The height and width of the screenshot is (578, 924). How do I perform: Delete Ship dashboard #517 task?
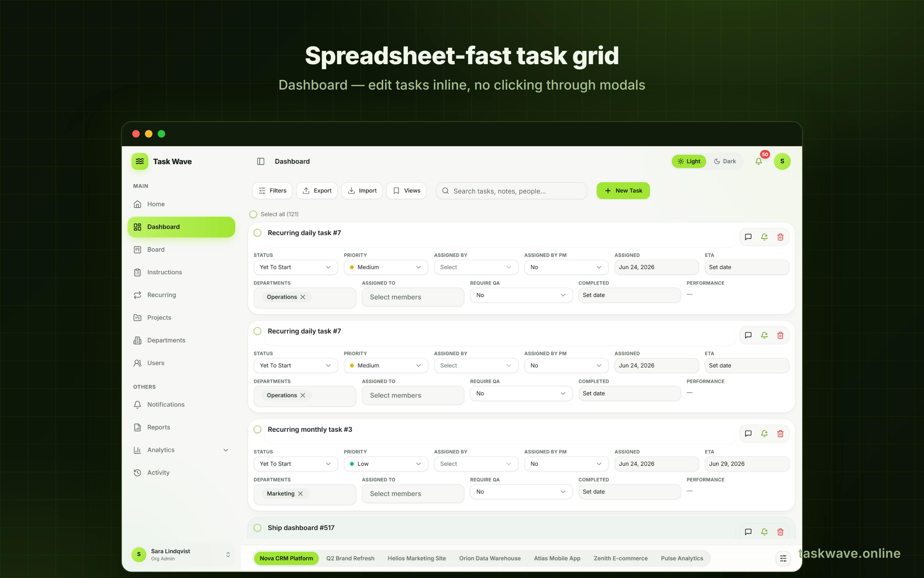[x=780, y=532]
